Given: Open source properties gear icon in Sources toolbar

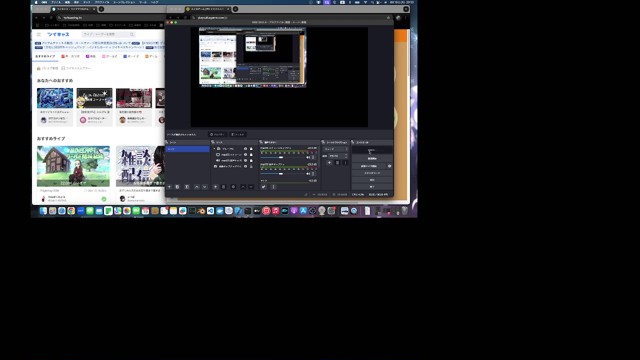Looking at the screenshot, I should pyautogui.click(x=233, y=187).
